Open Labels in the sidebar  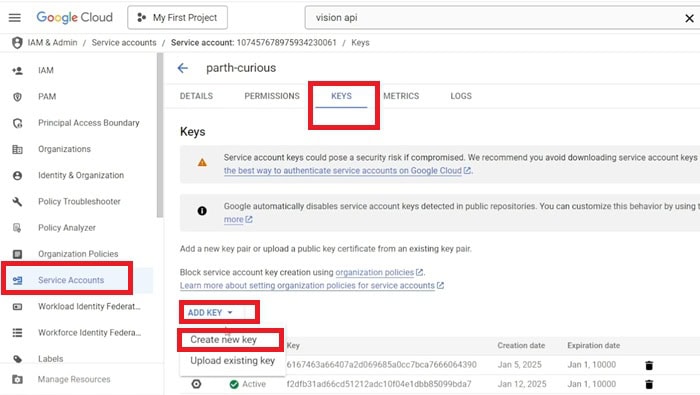coord(50,359)
